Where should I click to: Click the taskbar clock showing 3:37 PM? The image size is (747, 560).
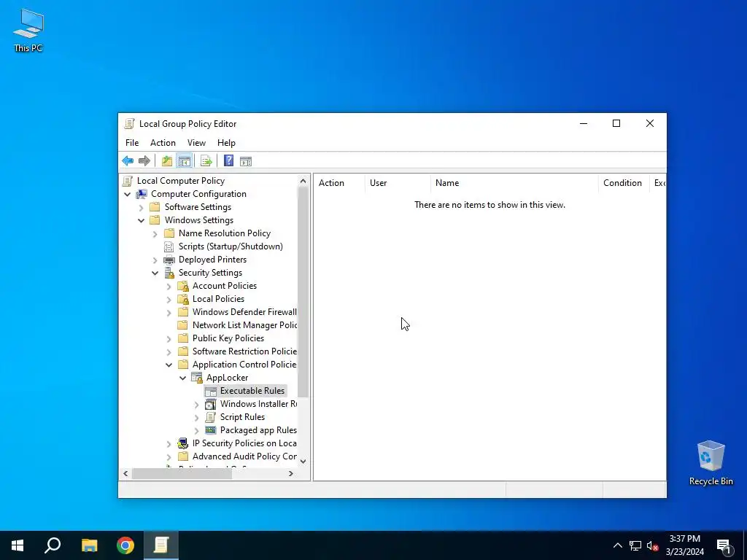(x=684, y=545)
